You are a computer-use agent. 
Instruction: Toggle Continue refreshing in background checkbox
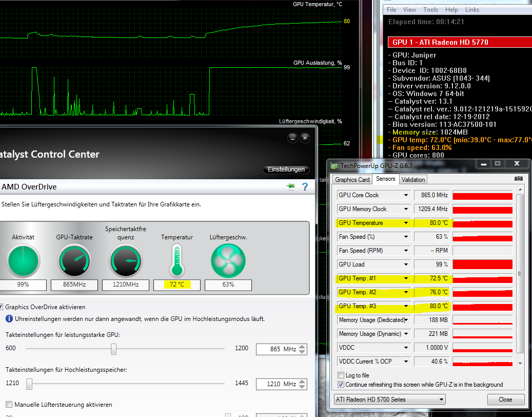click(x=341, y=385)
